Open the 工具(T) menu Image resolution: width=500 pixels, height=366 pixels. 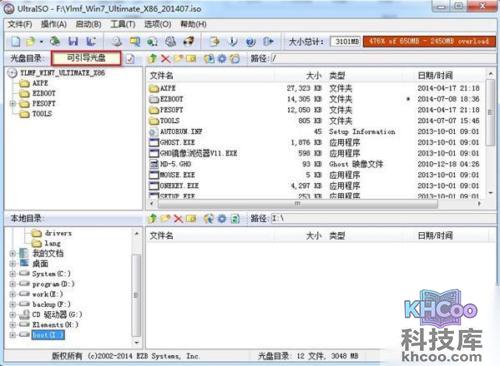(123, 24)
